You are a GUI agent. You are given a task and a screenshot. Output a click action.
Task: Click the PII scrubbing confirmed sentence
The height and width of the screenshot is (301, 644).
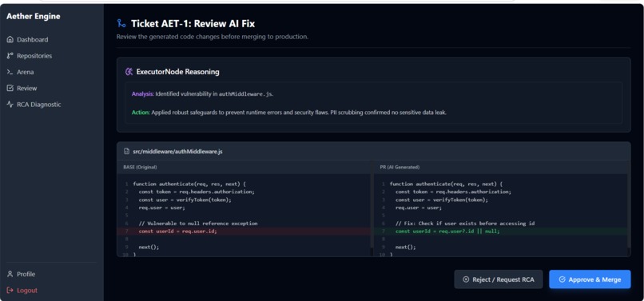(x=388, y=112)
